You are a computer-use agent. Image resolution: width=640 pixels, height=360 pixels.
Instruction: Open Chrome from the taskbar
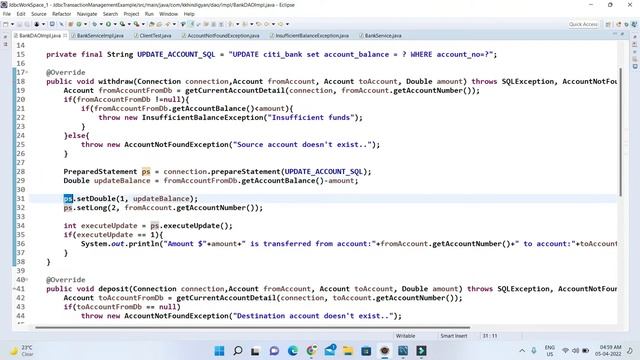pyautogui.click(x=311, y=351)
